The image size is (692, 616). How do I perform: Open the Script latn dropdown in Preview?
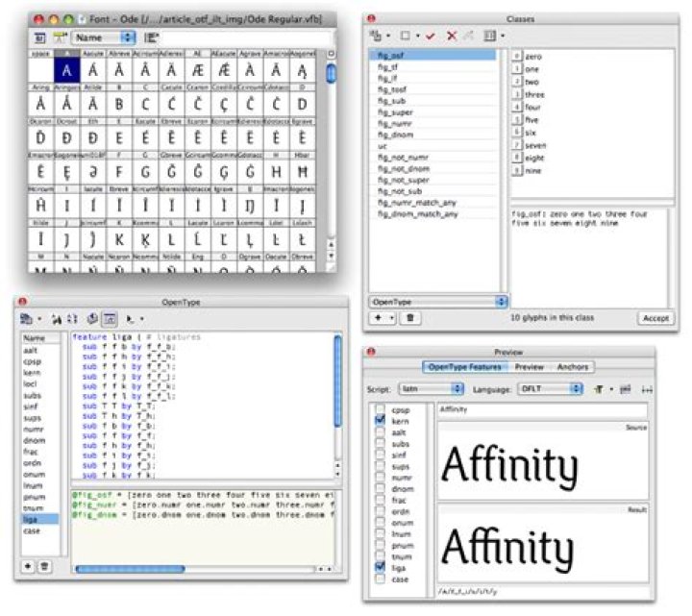coord(432,389)
